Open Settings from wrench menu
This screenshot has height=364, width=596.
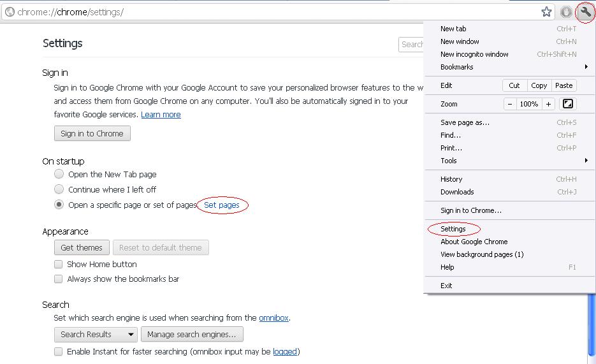[x=509, y=229]
